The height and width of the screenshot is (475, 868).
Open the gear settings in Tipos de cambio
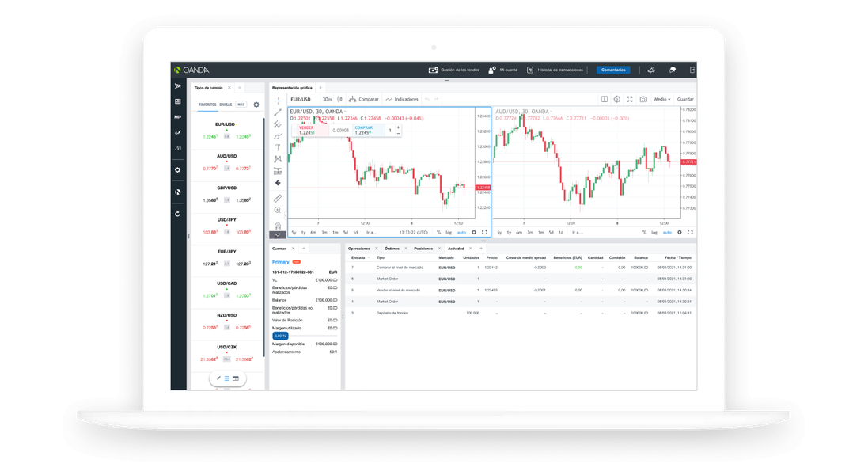coord(256,104)
